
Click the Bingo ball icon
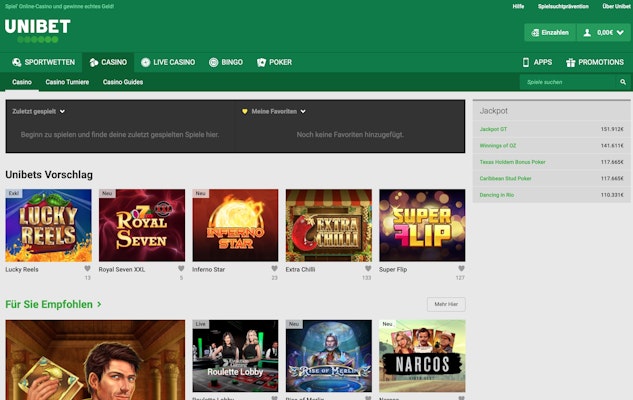coord(214,62)
